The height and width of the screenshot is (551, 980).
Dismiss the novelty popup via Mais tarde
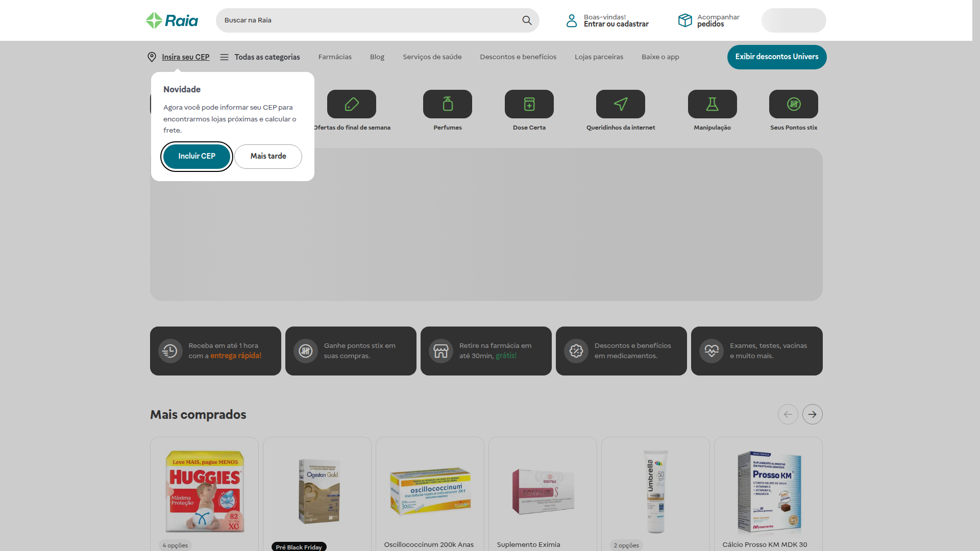click(x=268, y=156)
